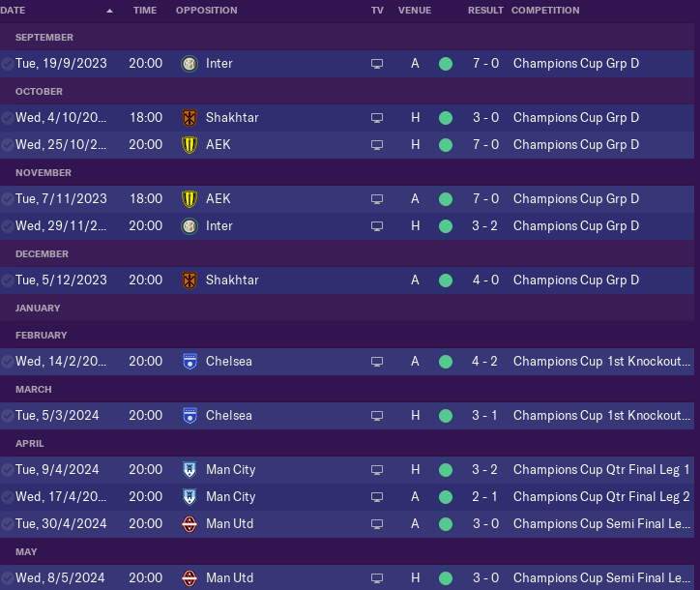Toggle the tick mark beside Tue, 19/9/2023
Screen dimensions: 700x590
pyautogui.click(x=8, y=64)
